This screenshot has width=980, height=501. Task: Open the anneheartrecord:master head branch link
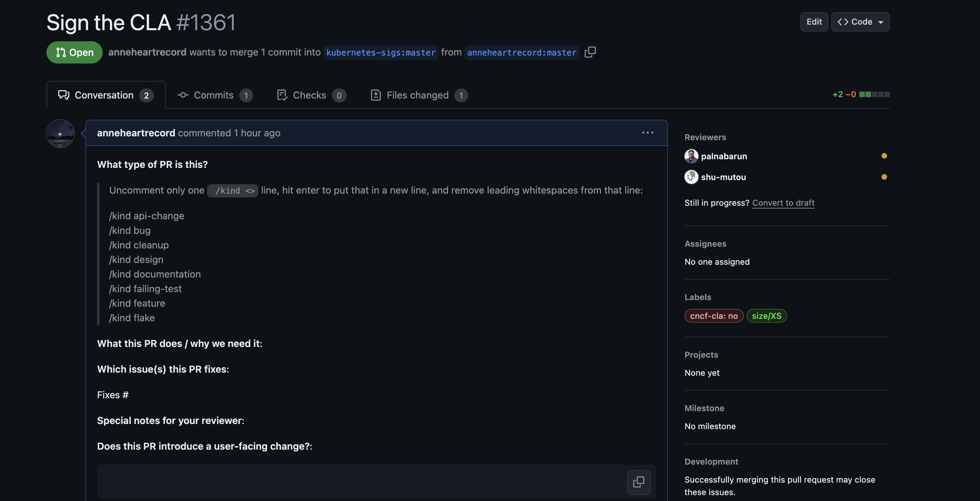tap(522, 52)
